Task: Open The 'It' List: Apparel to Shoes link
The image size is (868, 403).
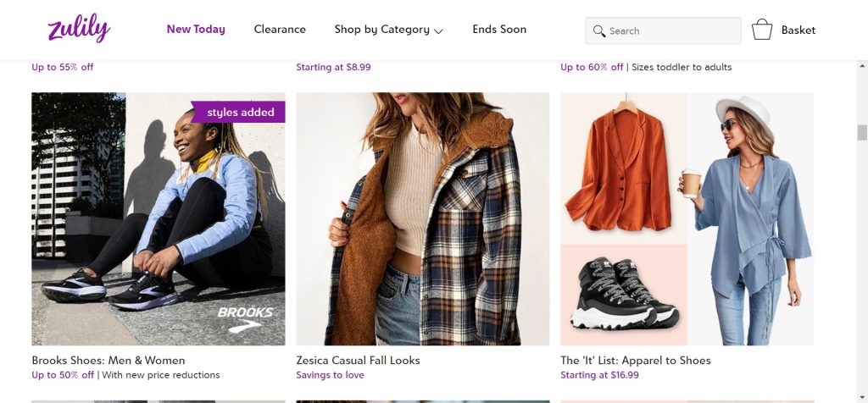Action: coord(636,360)
